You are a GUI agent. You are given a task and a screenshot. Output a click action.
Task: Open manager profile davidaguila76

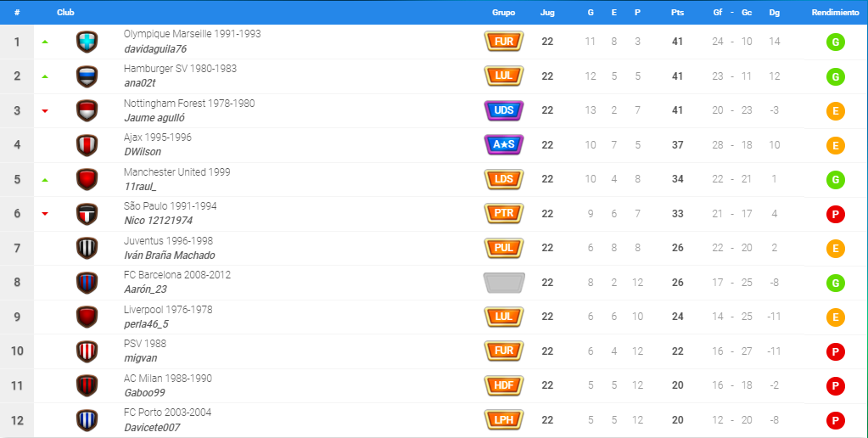point(155,48)
